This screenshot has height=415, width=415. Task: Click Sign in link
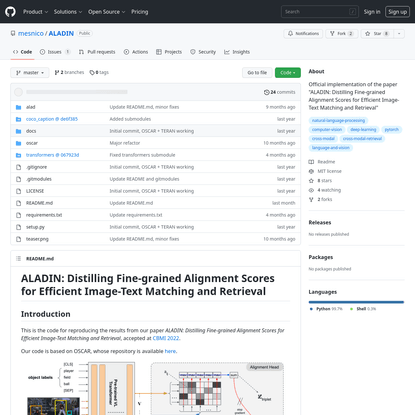tap(372, 12)
